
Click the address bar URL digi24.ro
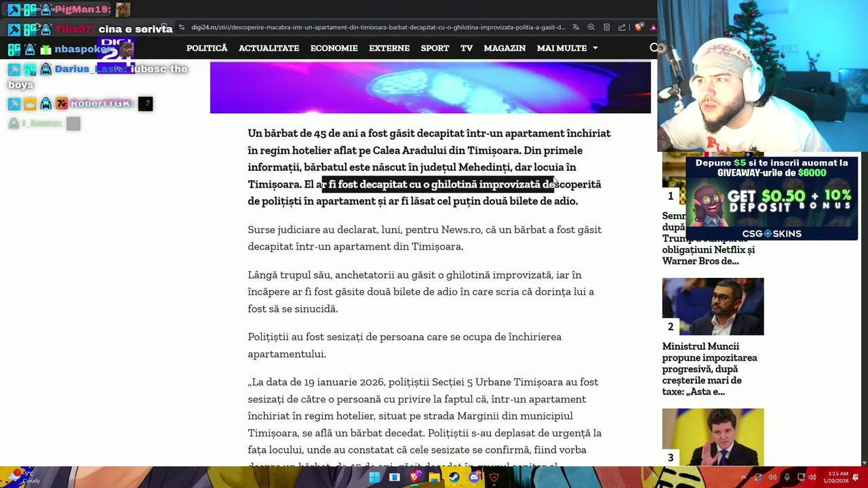pyautogui.click(x=378, y=28)
